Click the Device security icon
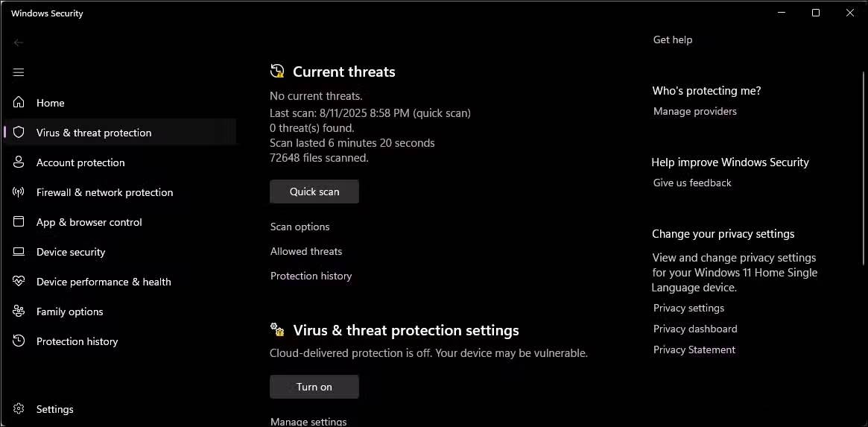This screenshot has width=868, height=427. pyautogui.click(x=19, y=252)
